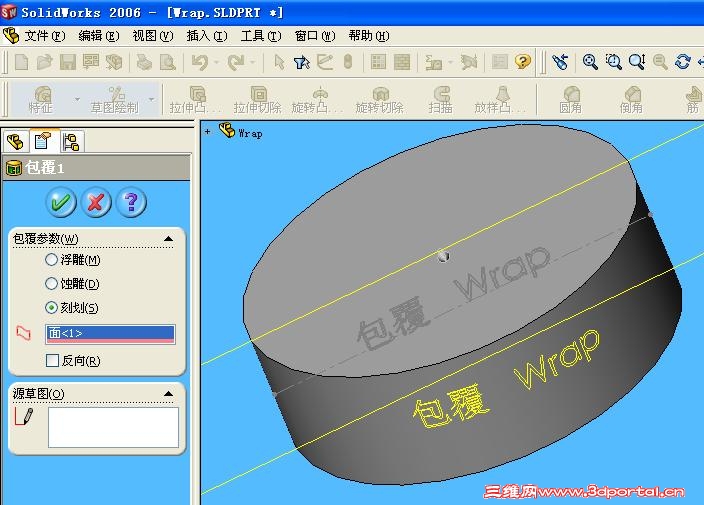This screenshot has width=704, height=505.
Task: Open the dropdown arrow next to 草图绘制
Action: click(x=152, y=99)
